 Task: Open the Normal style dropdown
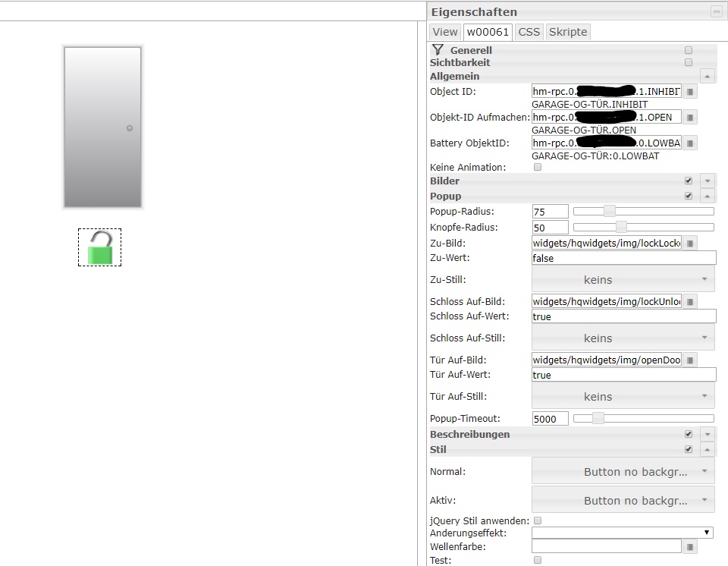coord(623,472)
